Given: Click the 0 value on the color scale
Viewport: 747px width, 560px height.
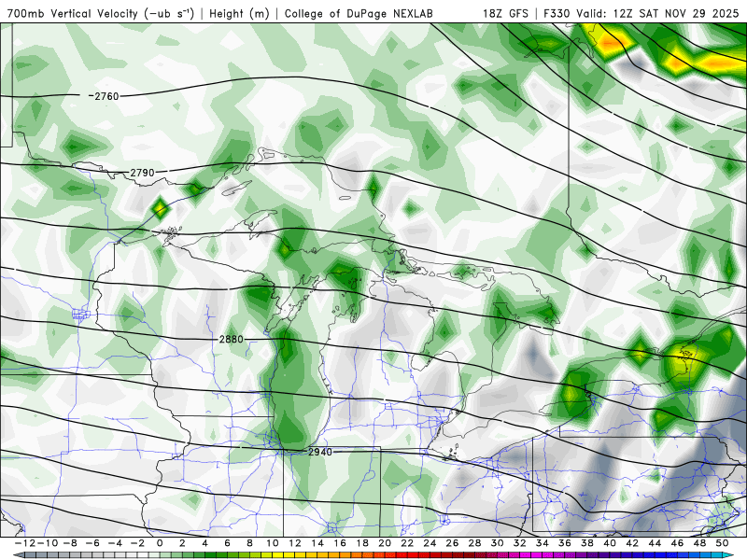Looking at the screenshot, I should click(x=160, y=543).
